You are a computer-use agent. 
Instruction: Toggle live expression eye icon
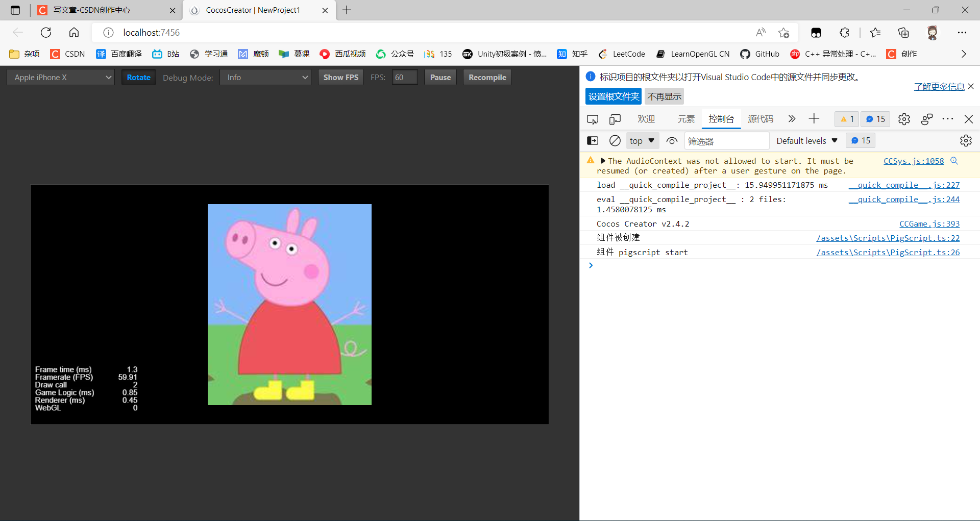pos(672,141)
